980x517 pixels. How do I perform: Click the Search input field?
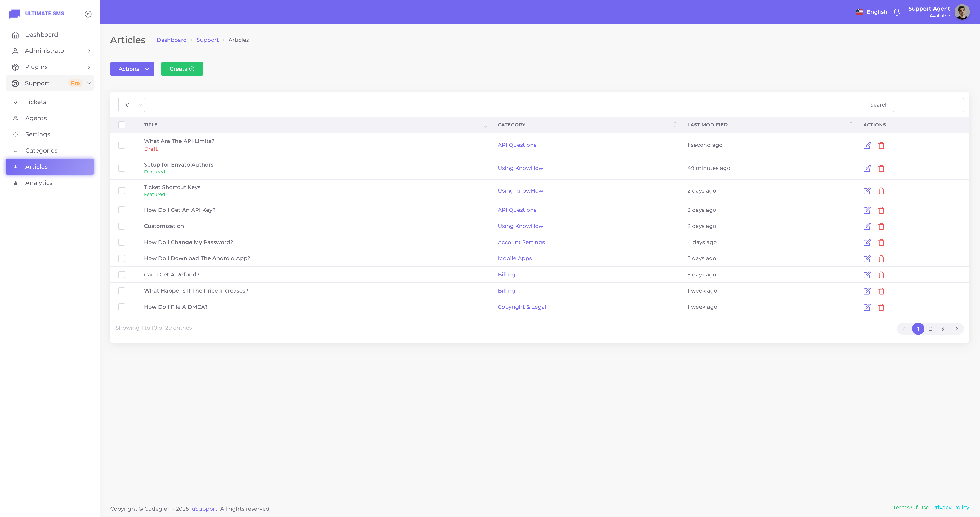pos(928,105)
